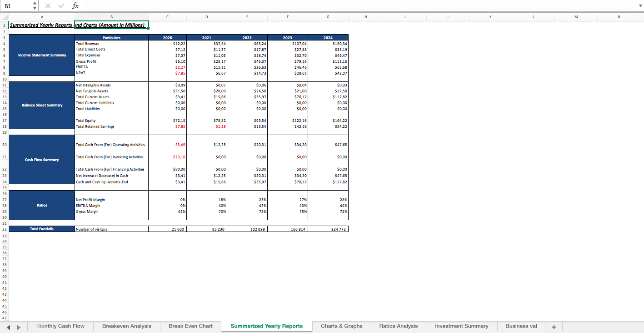Select row 1 header
Image resolution: width=644 pixels, height=333 pixels.
pyautogui.click(x=4, y=25)
